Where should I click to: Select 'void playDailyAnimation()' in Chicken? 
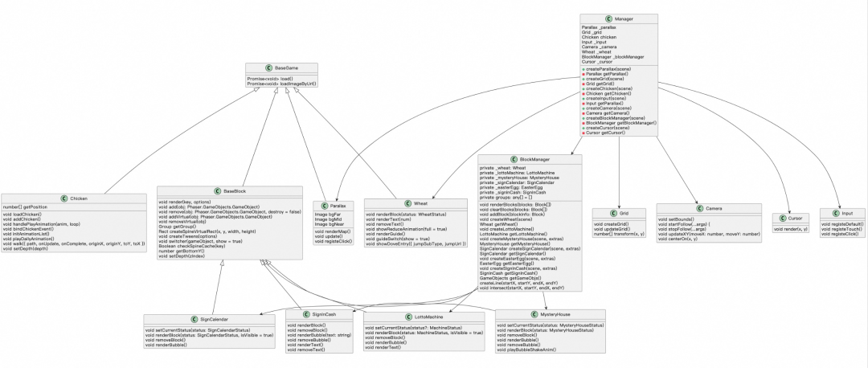point(29,239)
